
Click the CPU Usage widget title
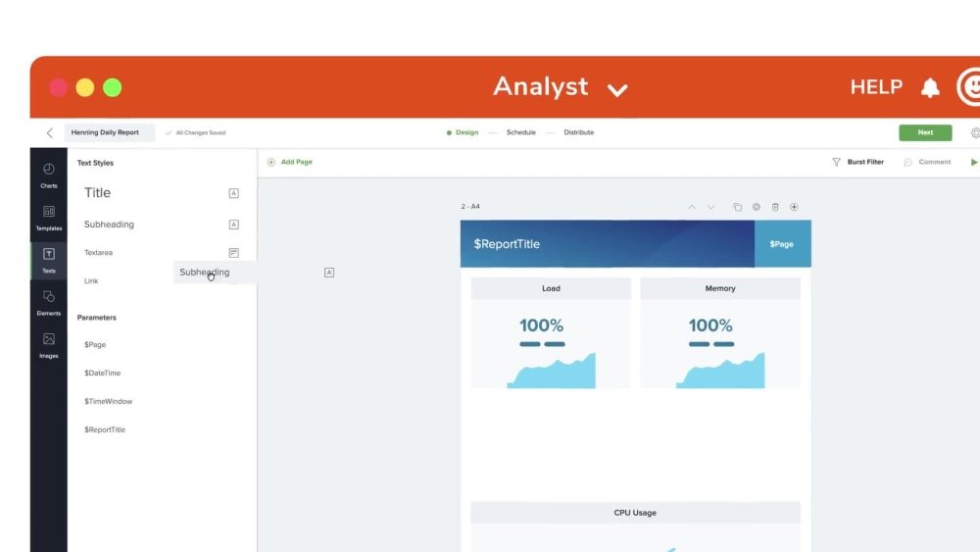click(x=635, y=513)
